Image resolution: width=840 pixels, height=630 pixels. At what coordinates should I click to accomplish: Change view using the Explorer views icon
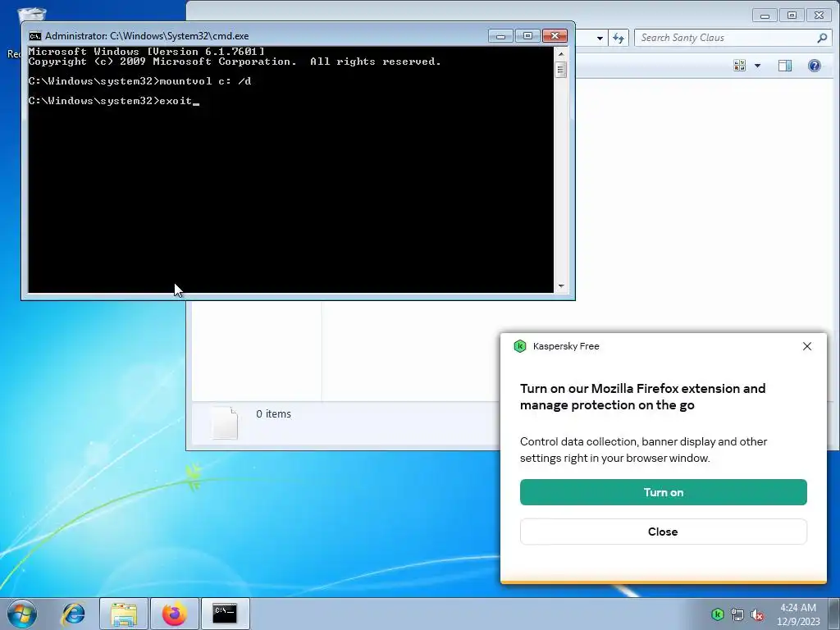coord(740,66)
